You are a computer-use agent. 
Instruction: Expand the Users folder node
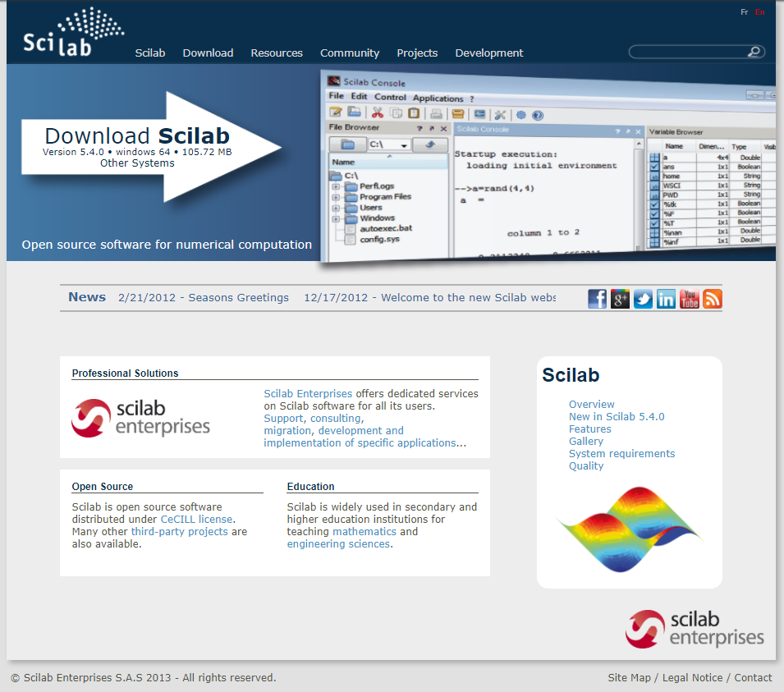tap(336, 208)
